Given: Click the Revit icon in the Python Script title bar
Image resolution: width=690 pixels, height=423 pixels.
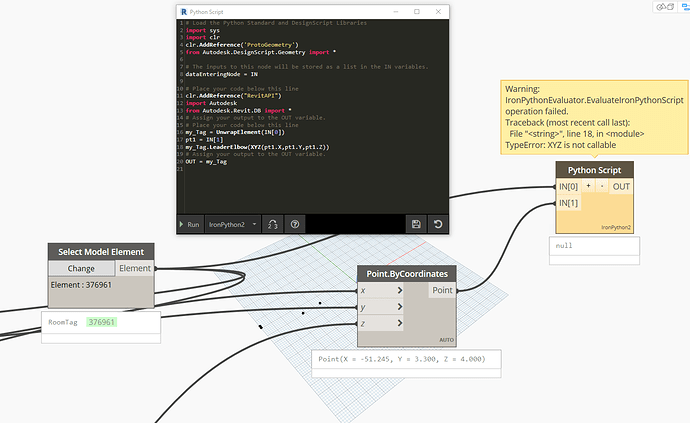Looking at the screenshot, I should (x=184, y=12).
